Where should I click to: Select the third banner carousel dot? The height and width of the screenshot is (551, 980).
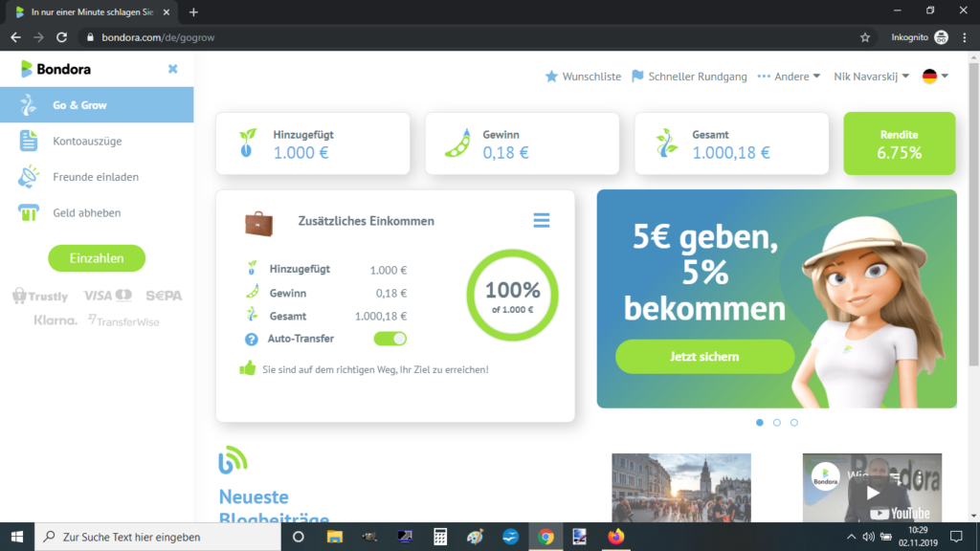coord(794,423)
